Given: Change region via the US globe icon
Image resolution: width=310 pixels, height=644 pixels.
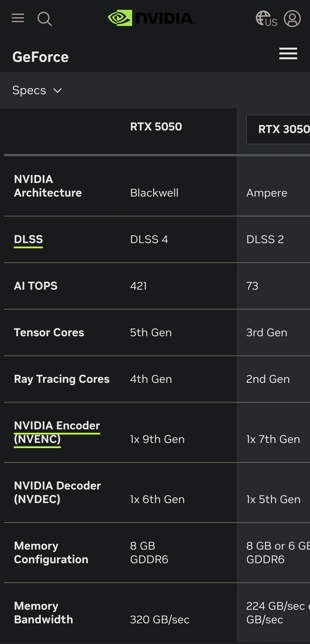Looking at the screenshot, I should click(267, 19).
